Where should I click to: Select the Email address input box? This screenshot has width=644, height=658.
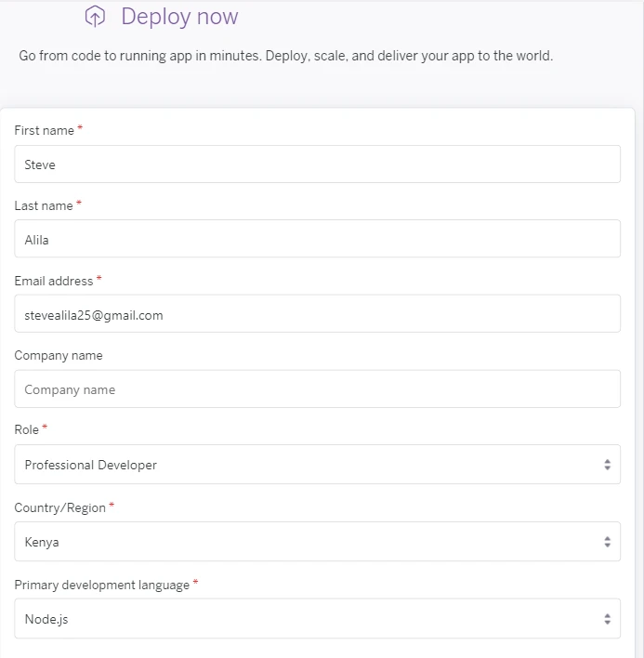click(317, 314)
